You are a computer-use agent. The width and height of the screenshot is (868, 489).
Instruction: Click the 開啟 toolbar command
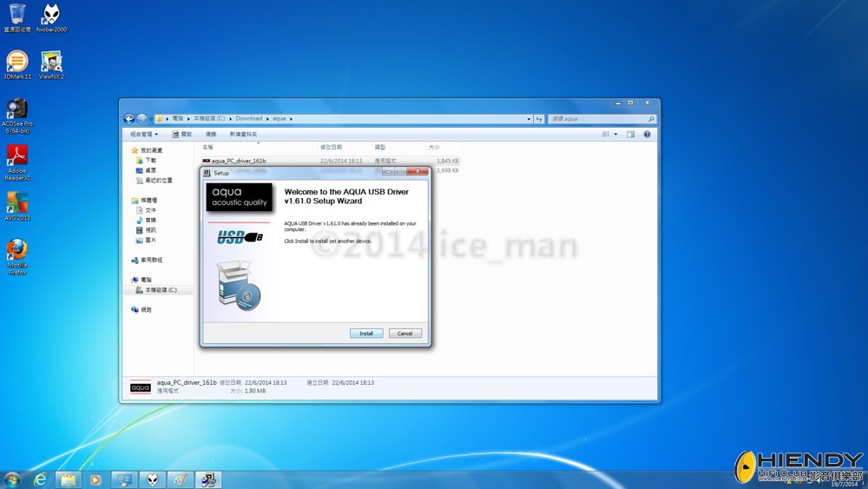(x=182, y=135)
